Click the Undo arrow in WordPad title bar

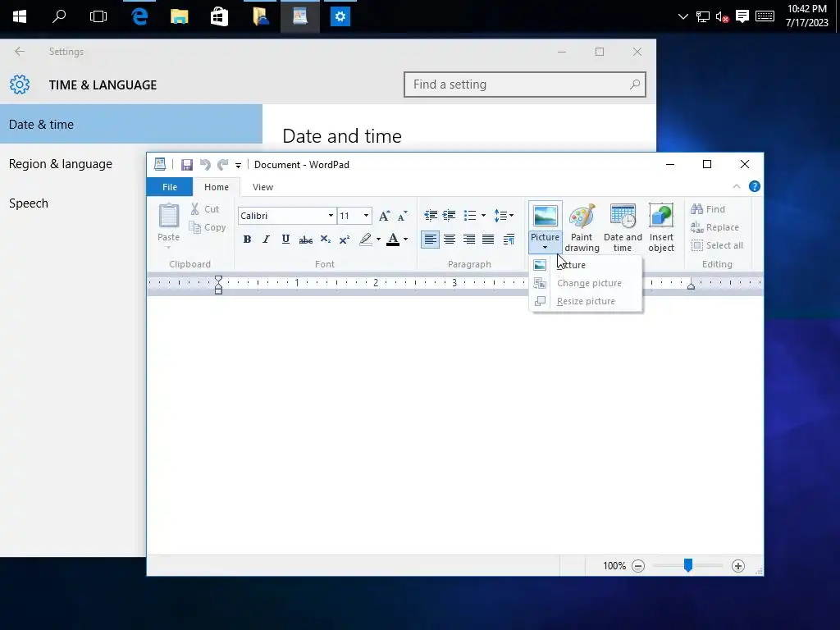tap(204, 164)
